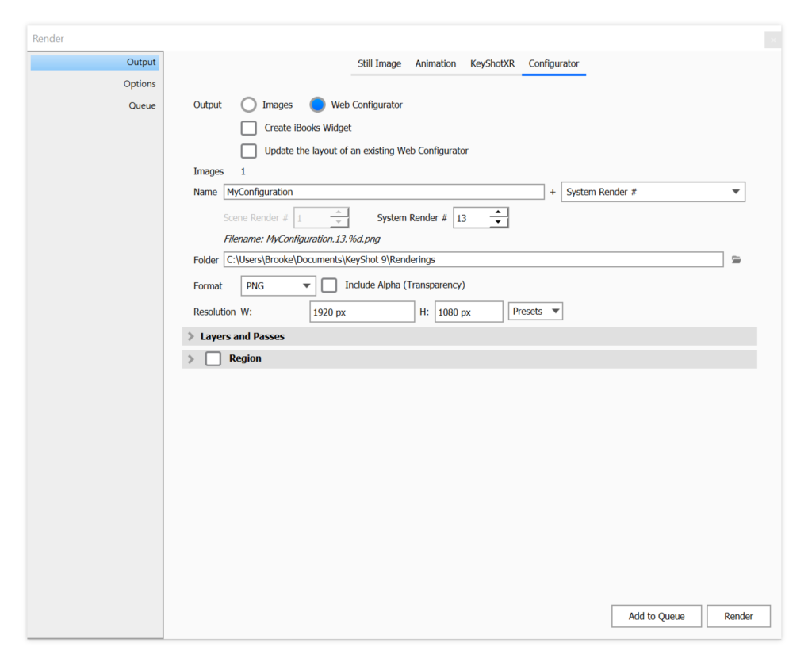
Task: Click the Render button
Action: tap(738, 616)
